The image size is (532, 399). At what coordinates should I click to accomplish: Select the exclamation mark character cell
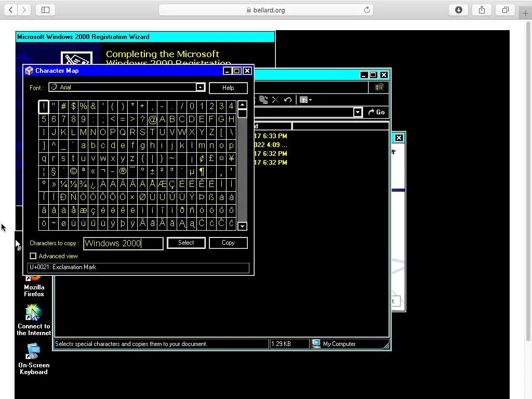(x=44, y=107)
